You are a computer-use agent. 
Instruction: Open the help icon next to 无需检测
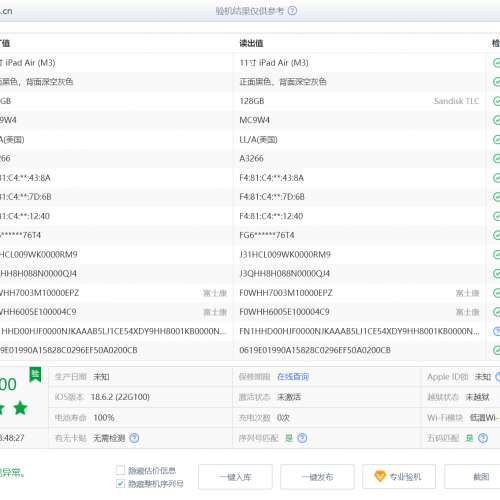tap(134, 438)
